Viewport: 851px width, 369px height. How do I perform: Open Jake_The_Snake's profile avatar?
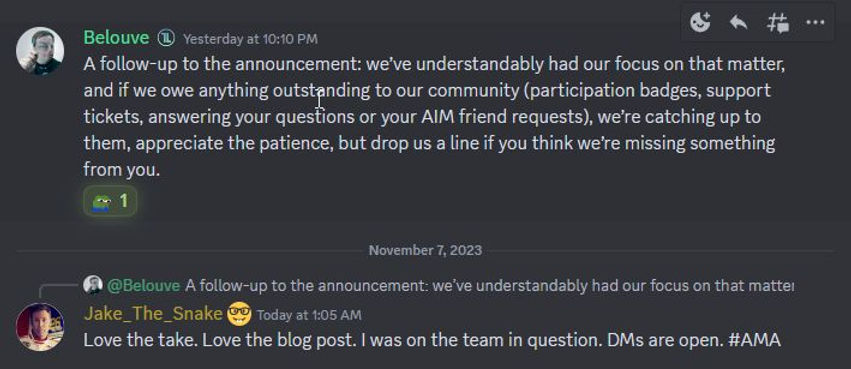click(40, 327)
